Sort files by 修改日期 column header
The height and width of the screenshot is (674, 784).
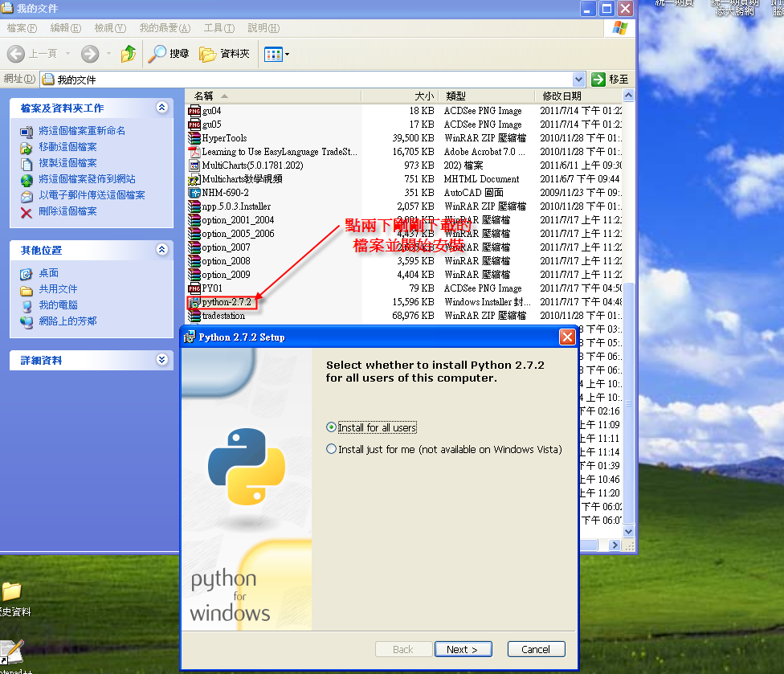tap(578, 96)
